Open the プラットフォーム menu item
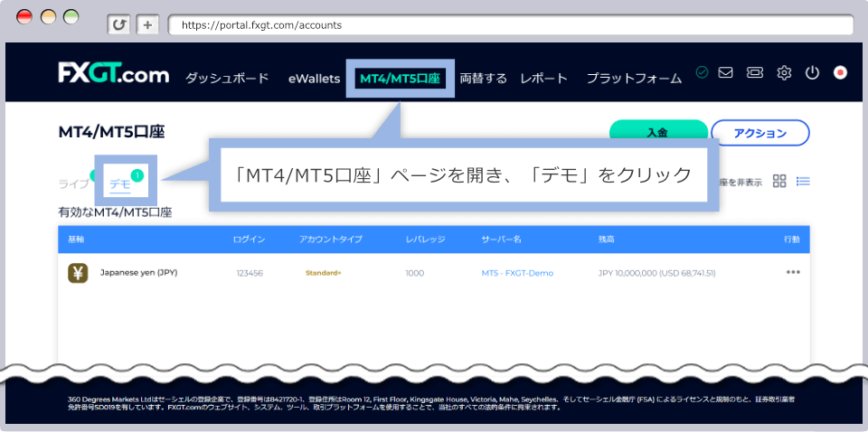The height and width of the screenshot is (432, 868). 635,79
